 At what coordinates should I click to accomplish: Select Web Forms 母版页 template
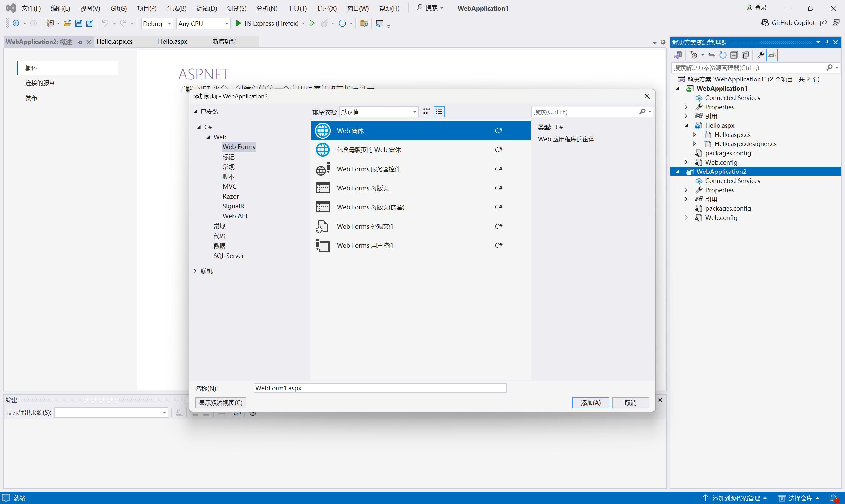pos(362,188)
